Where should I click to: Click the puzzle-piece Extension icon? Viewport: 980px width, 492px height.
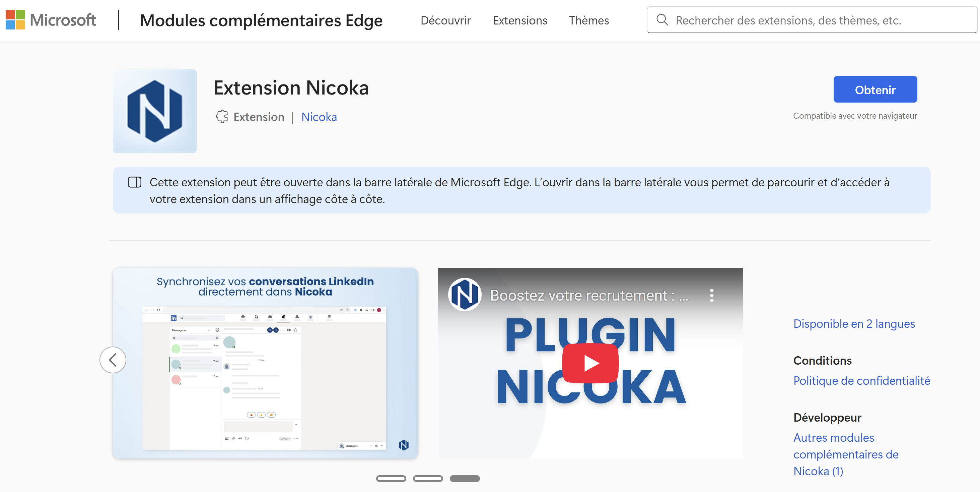tap(222, 117)
